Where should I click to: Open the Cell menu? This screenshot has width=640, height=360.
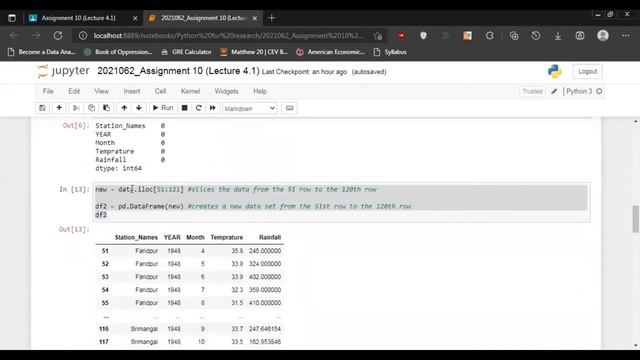160,91
